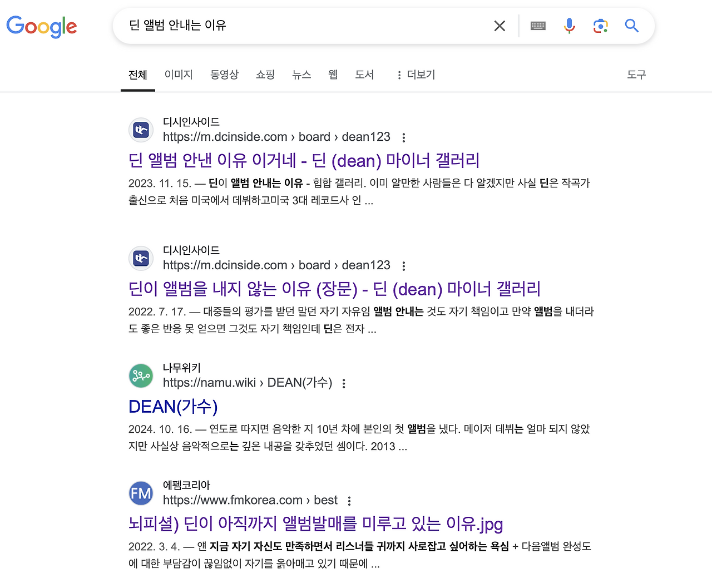Open the on-screen keyboard icon
Image resolution: width=712 pixels, height=588 pixels.
pos(537,26)
